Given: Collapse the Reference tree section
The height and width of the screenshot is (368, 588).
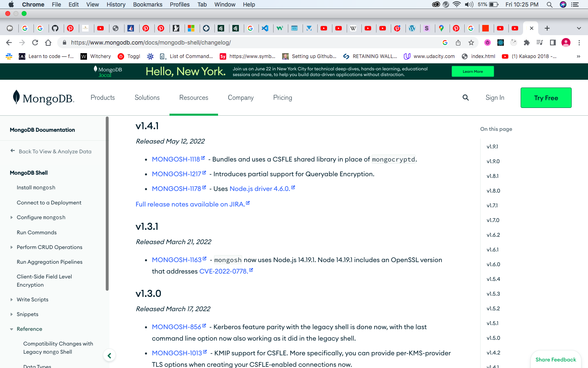Looking at the screenshot, I should click(11, 329).
